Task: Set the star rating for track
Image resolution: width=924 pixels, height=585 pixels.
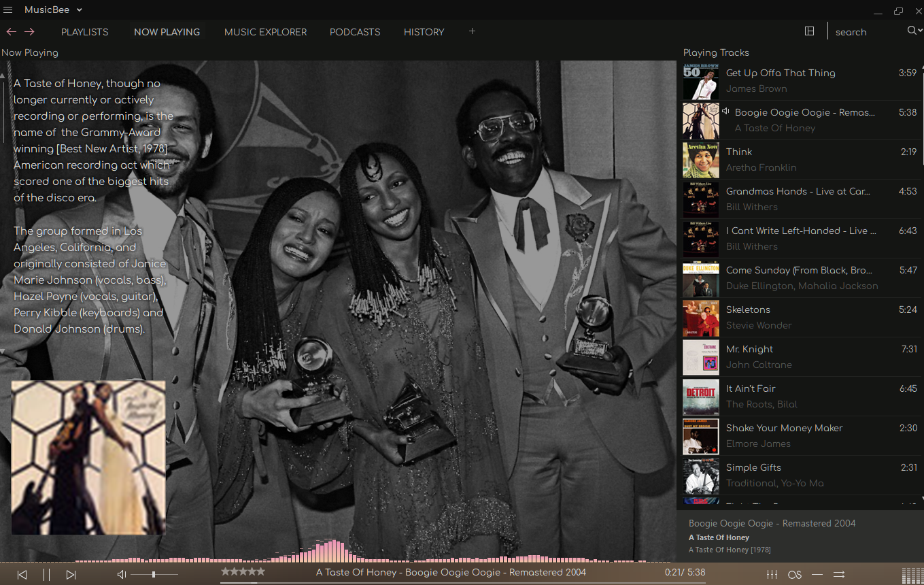Action: [x=243, y=572]
